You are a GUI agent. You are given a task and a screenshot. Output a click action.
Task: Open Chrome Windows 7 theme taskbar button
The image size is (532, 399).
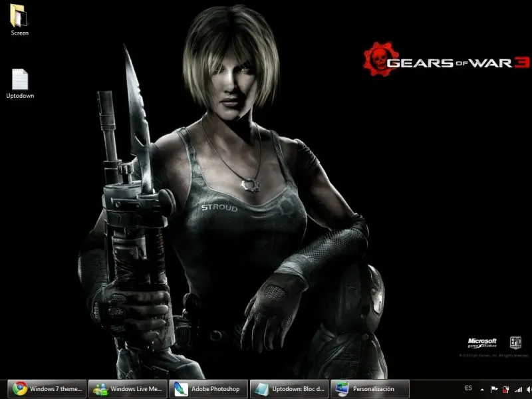(x=47, y=389)
